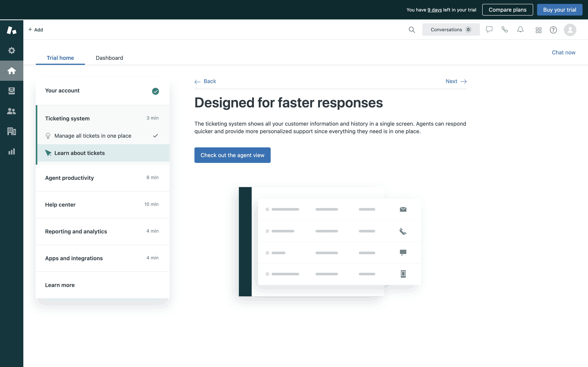Click Check out the agent view button
The height and width of the screenshot is (367, 588).
(x=232, y=155)
